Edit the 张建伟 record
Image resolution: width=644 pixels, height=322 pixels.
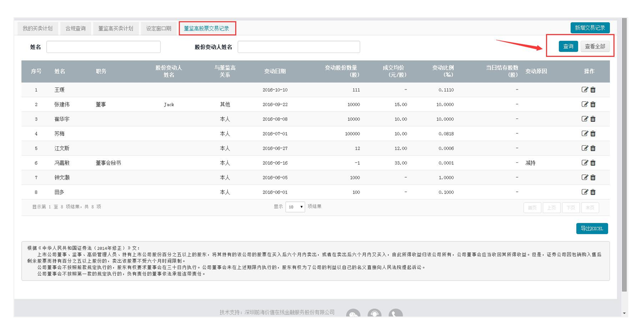(x=584, y=104)
